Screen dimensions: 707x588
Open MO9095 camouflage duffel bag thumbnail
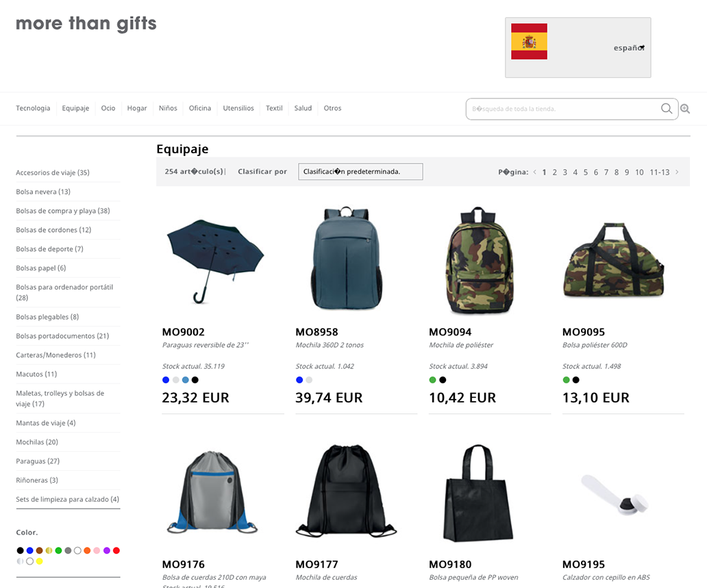coord(613,259)
